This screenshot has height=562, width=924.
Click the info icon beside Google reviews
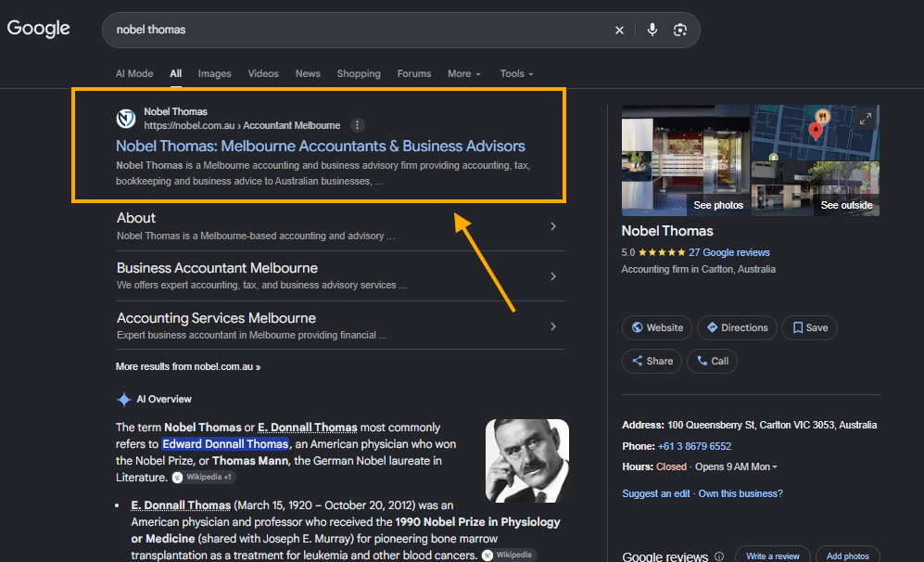[x=719, y=556]
